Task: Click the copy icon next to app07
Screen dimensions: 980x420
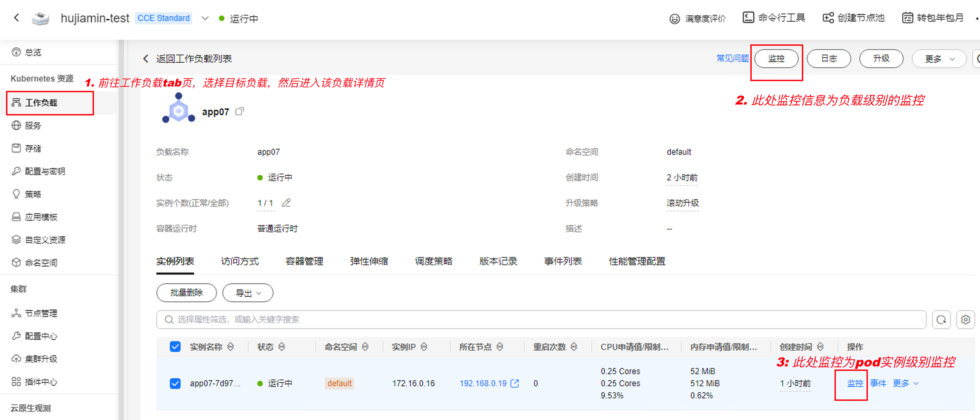Action: point(239,111)
